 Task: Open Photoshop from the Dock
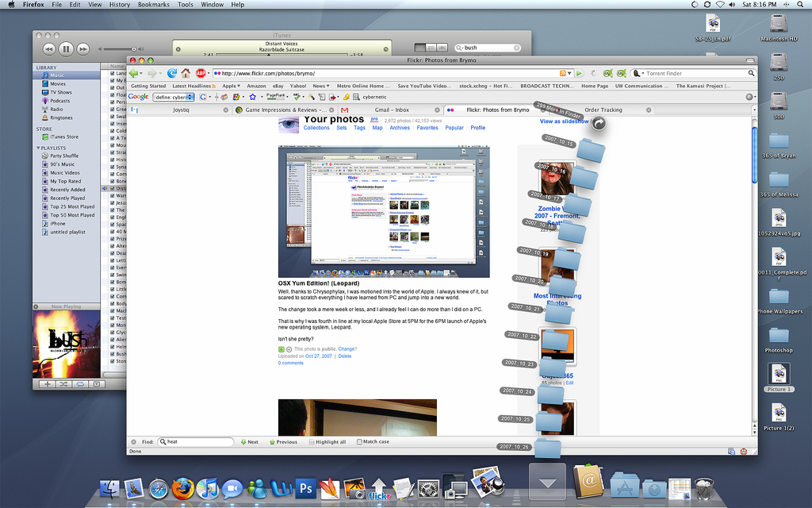304,488
